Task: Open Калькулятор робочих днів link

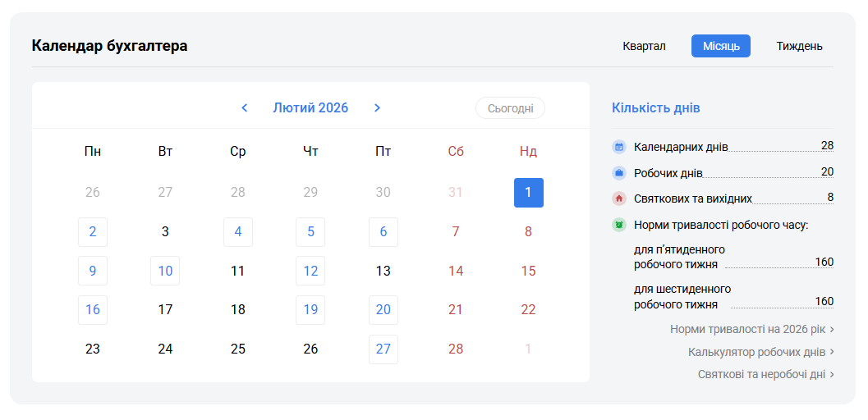Action: (x=760, y=352)
